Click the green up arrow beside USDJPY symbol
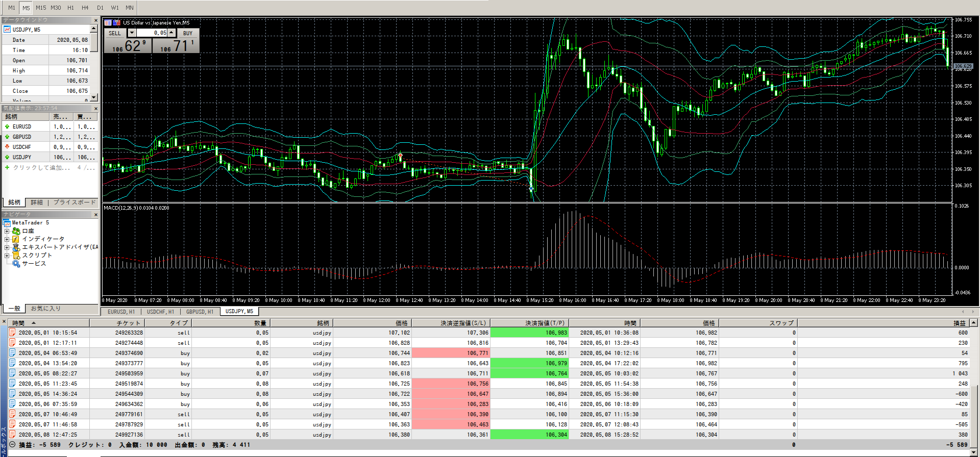Screen dimensions: 980x457 pyautogui.click(x=7, y=157)
